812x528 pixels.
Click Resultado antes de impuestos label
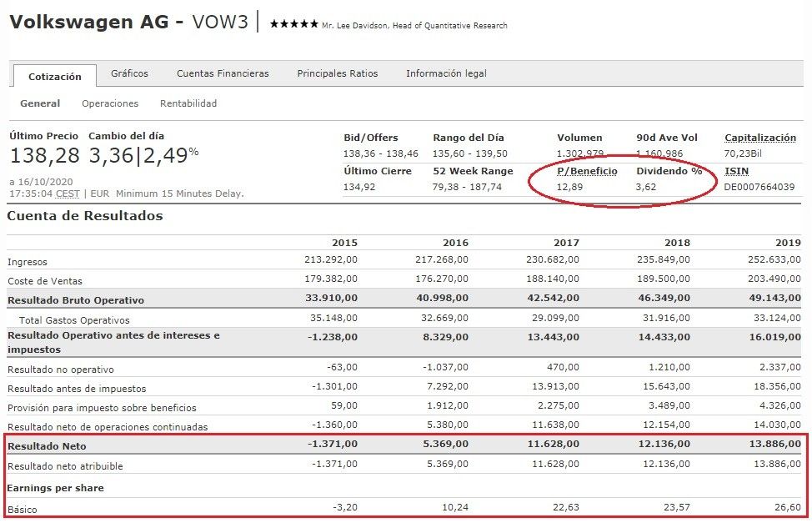pyautogui.click(x=77, y=389)
